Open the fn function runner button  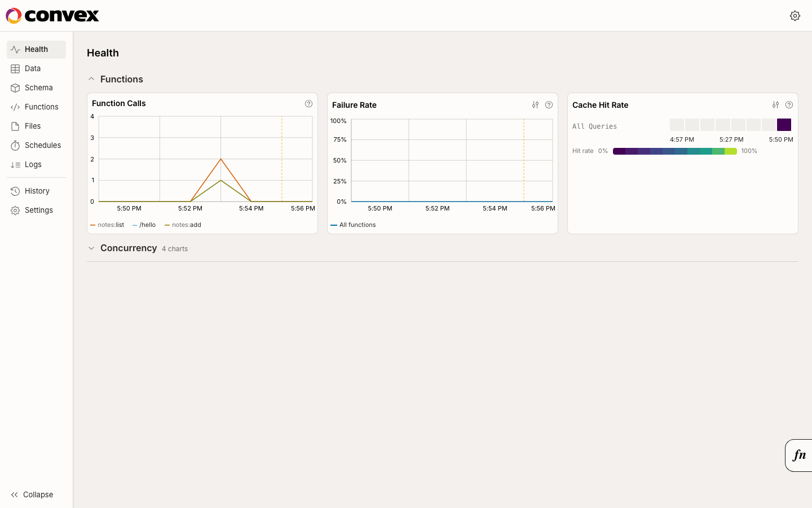point(799,456)
